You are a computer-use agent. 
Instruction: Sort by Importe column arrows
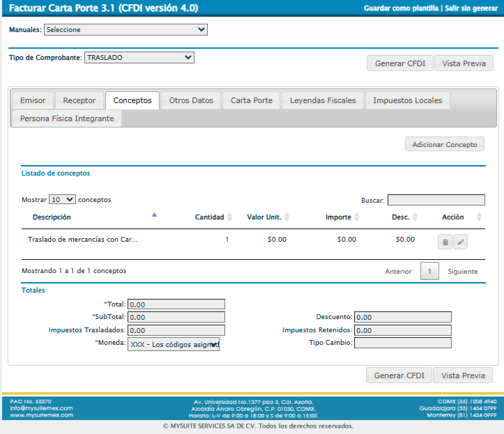pos(356,217)
